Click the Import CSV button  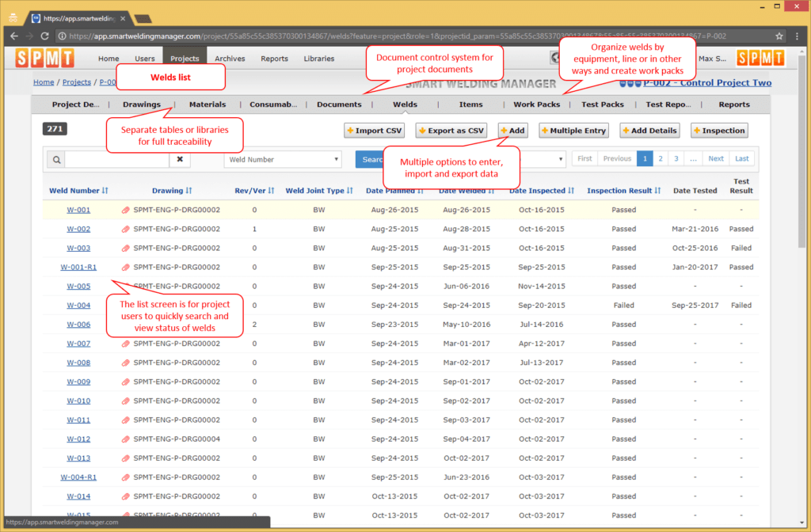coord(374,131)
